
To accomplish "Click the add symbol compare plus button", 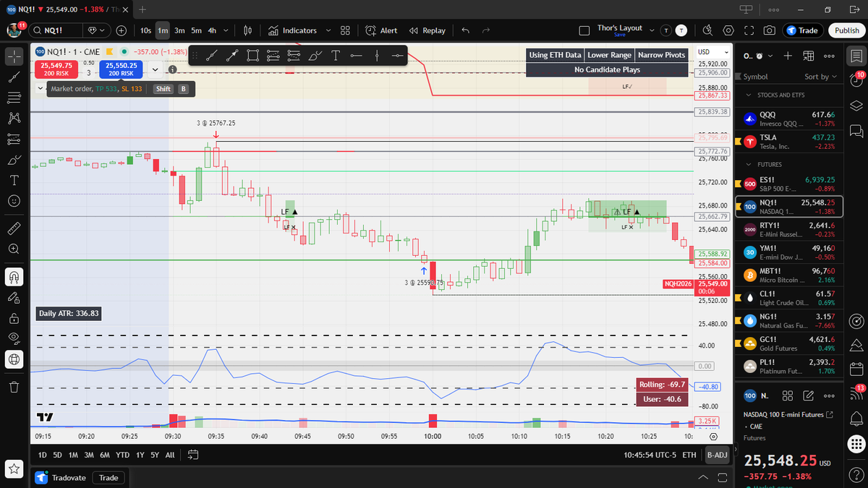I will (121, 30).
